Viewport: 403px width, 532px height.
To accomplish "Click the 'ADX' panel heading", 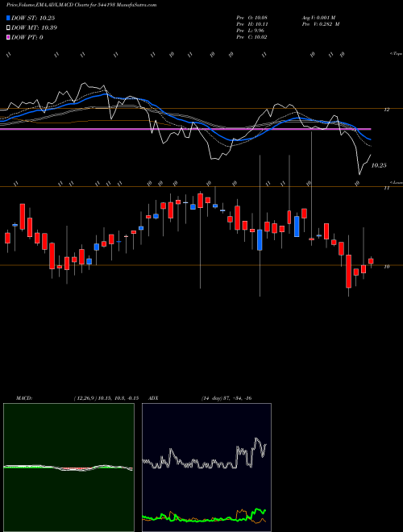I will [152, 398].
